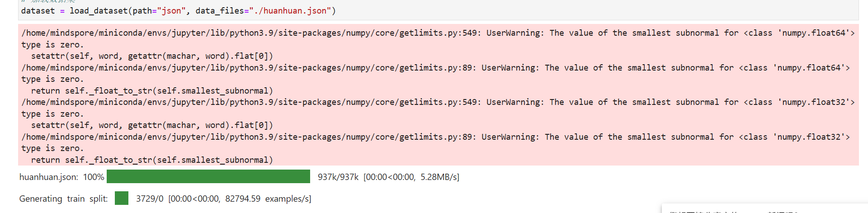
Task: Click the "Generating train split:" label
Action: pyautogui.click(x=63, y=199)
